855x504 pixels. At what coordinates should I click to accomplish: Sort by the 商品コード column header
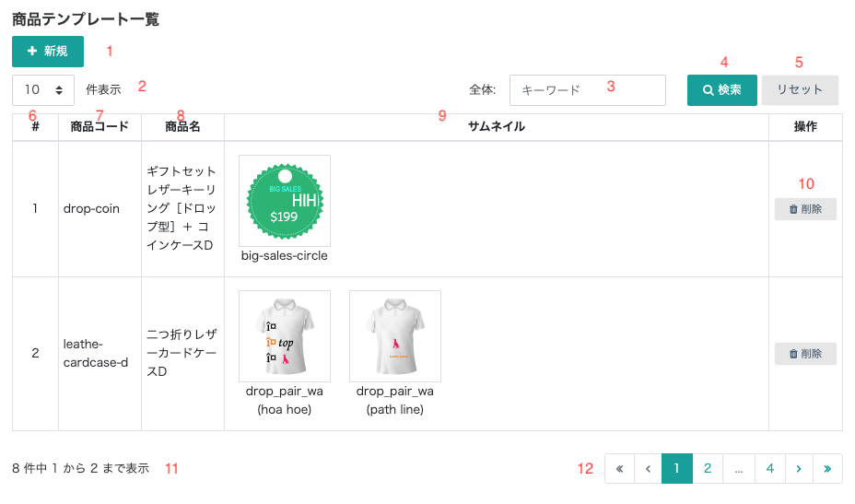pos(100,127)
